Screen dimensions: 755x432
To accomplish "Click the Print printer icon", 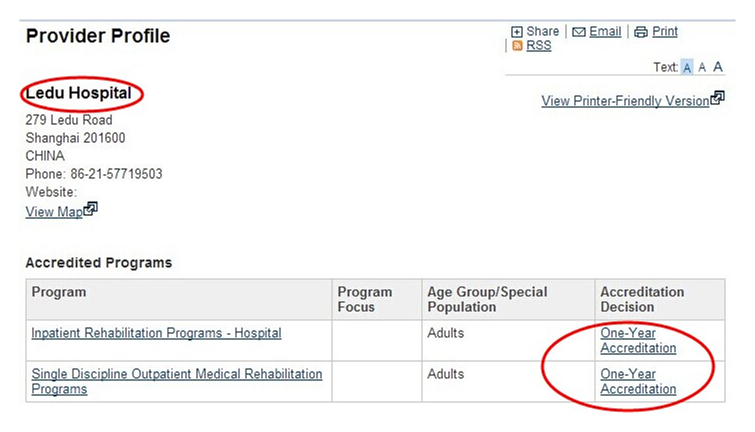I will click(641, 32).
